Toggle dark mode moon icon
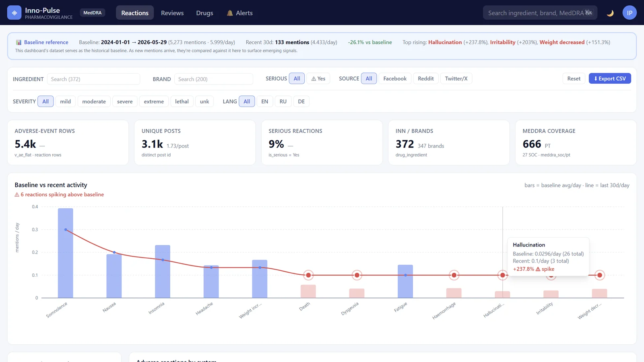 [610, 13]
